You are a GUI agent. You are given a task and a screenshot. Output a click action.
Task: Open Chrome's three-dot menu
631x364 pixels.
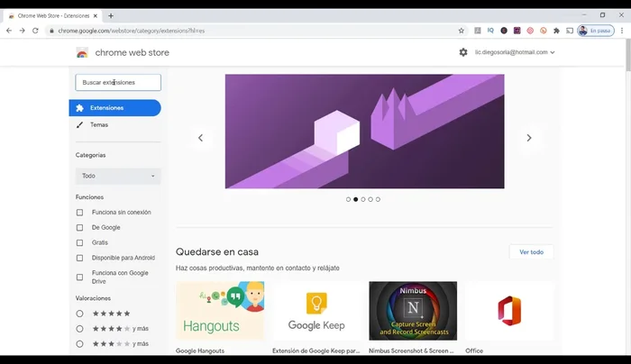click(x=622, y=31)
